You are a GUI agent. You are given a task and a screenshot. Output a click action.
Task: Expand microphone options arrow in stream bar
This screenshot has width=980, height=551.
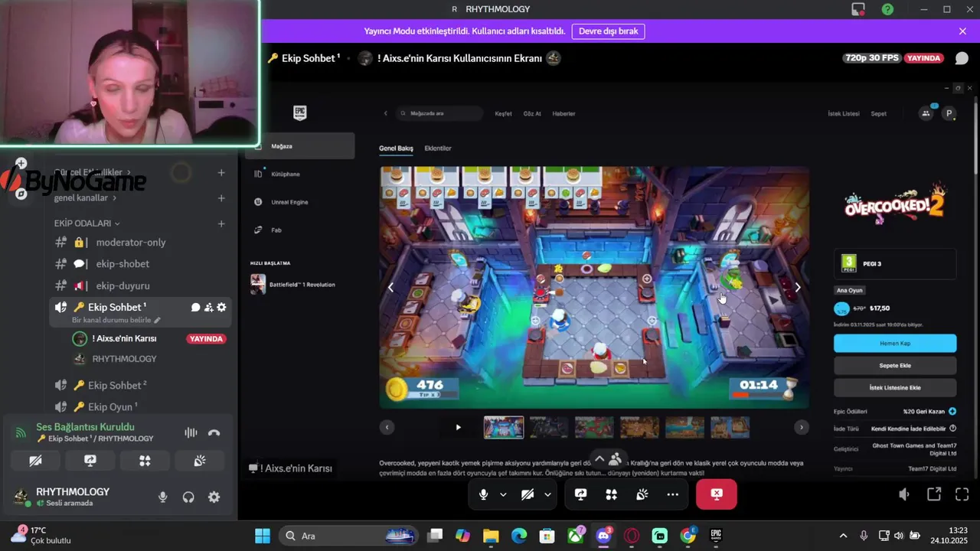503,494
